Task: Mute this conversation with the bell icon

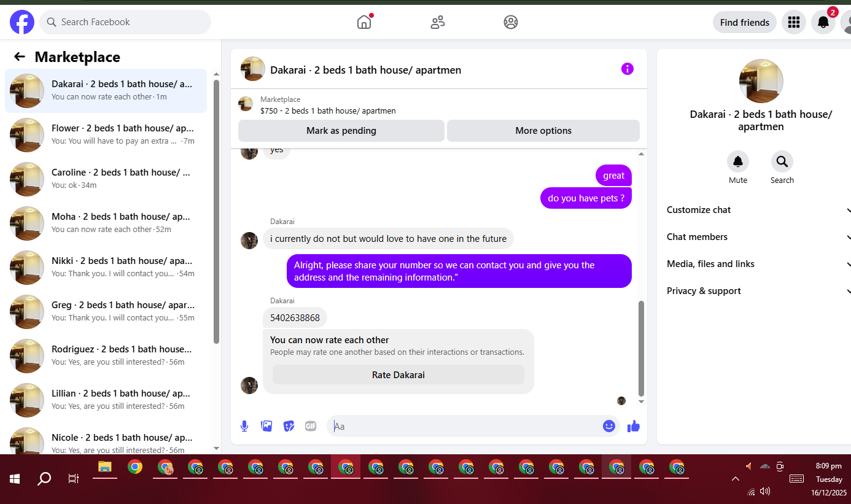Action: [x=738, y=161]
